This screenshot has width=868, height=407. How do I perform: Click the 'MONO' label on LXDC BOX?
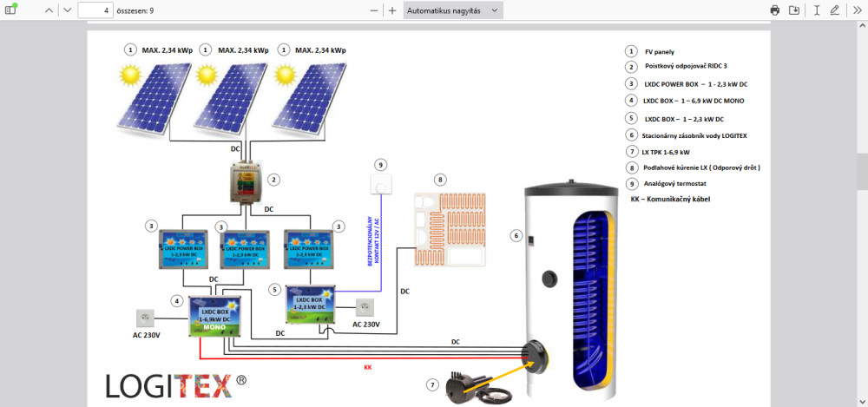click(214, 328)
